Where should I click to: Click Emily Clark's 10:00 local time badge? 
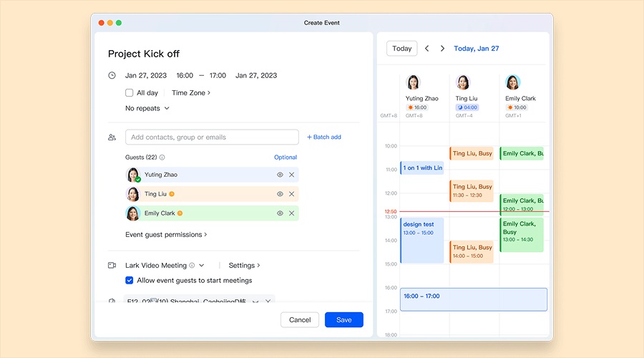point(517,107)
